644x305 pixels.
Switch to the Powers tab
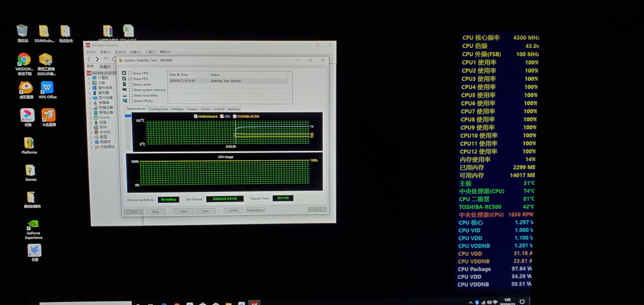(192, 109)
